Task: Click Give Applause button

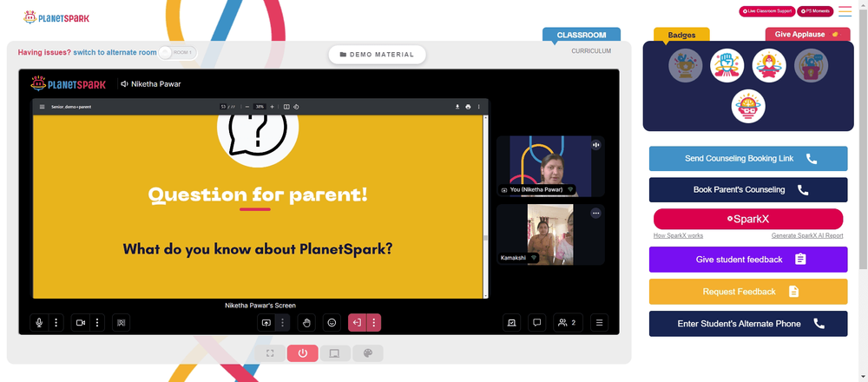Action: point(807,35)
